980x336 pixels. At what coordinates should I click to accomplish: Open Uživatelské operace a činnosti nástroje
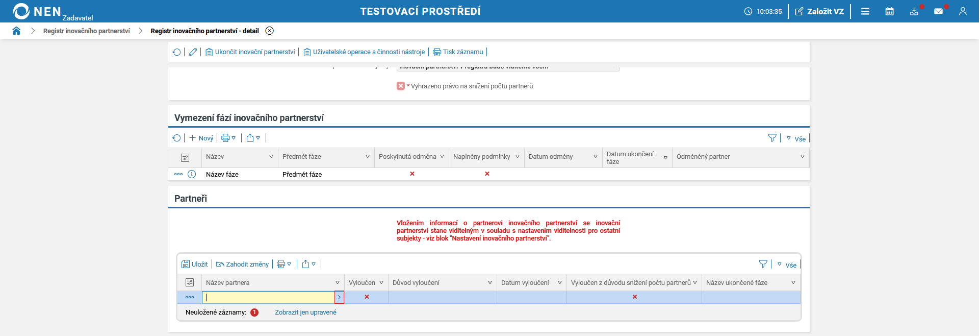364,52
